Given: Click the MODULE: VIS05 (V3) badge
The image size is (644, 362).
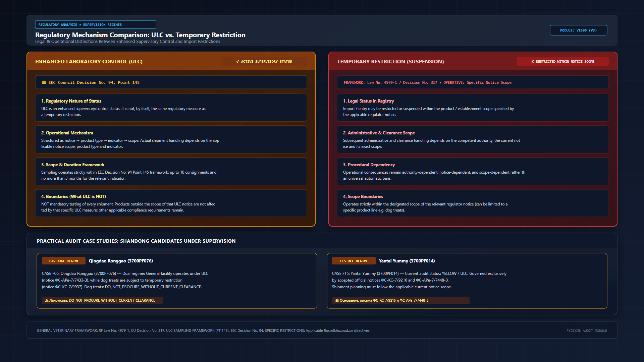Looking at the screenshot, I should [x=579, y=30].
